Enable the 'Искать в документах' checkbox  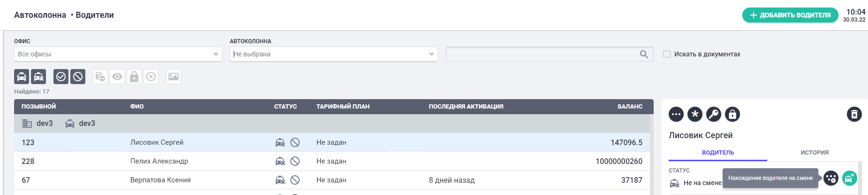point(666,54)
